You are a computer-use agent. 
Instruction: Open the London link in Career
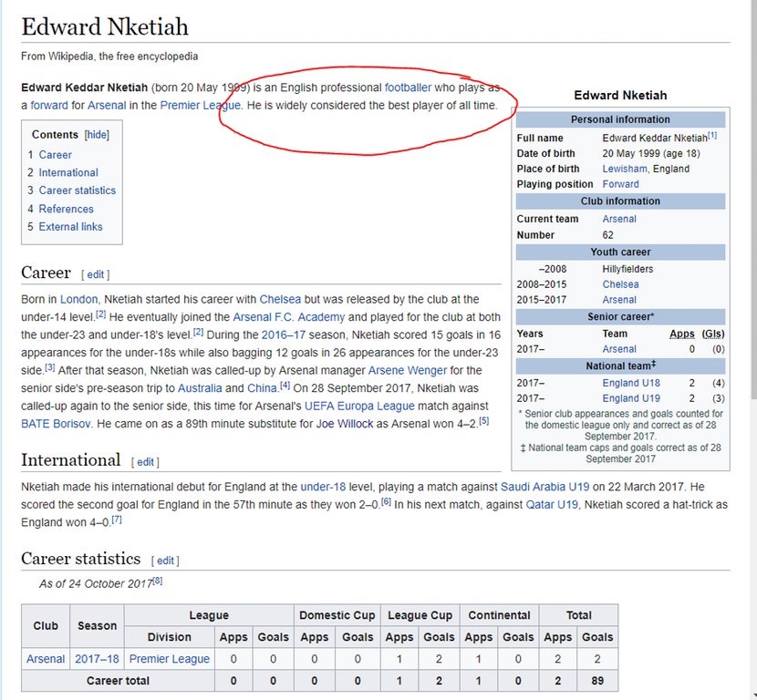[x=78, y=300]
